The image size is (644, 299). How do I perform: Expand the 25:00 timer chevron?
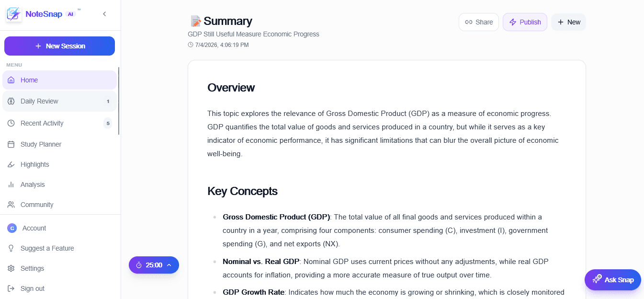[169, 265]
